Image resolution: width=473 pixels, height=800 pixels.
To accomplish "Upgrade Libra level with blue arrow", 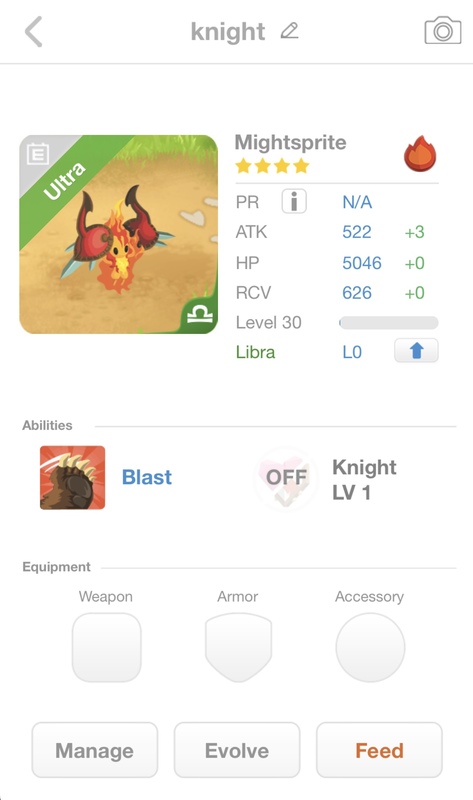I will pos(416,351).
